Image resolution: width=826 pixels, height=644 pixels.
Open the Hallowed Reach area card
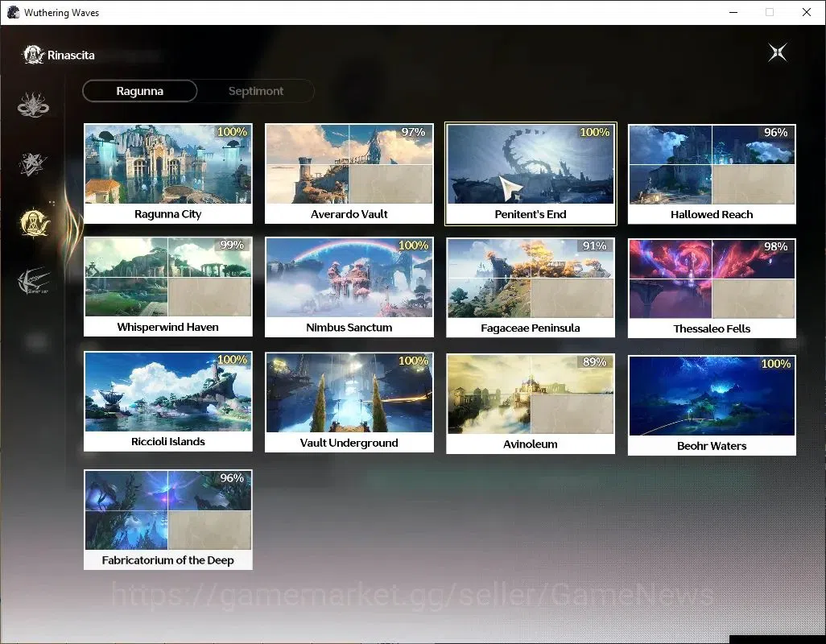click(712, 175)
